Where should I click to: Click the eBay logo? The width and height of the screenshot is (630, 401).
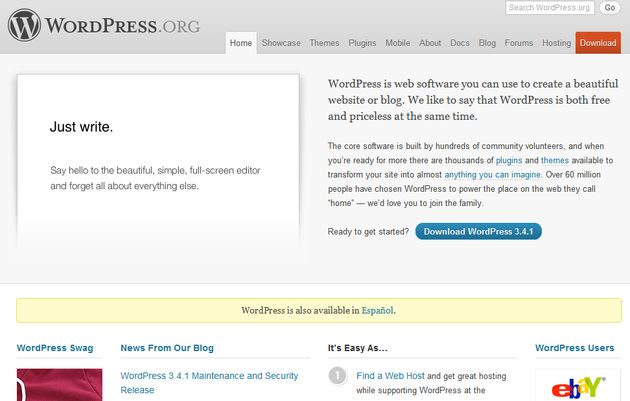(x=578, y=387)
